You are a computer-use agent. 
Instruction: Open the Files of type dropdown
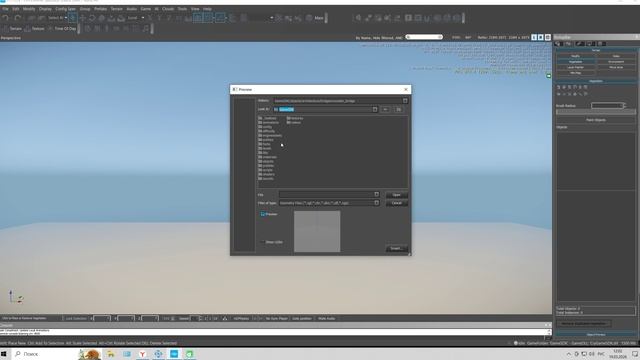click(x=376, y=203)
